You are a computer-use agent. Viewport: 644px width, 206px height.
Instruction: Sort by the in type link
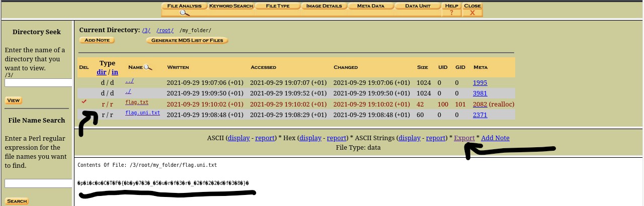tap(115, 72)
